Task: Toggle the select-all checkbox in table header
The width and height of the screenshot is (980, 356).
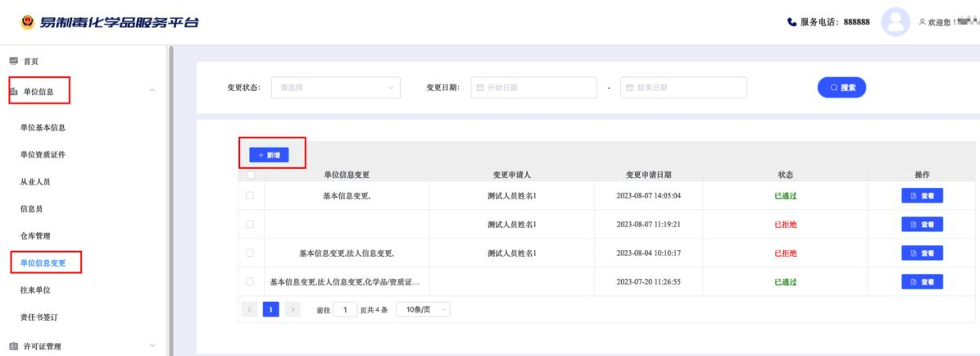Action: (251, 175)
